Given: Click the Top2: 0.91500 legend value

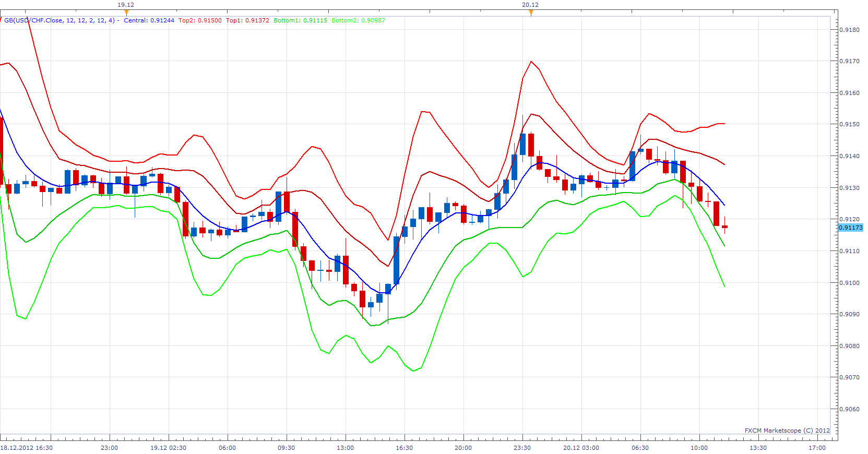Looking at the screenshot, I should (x=200, y=20).
